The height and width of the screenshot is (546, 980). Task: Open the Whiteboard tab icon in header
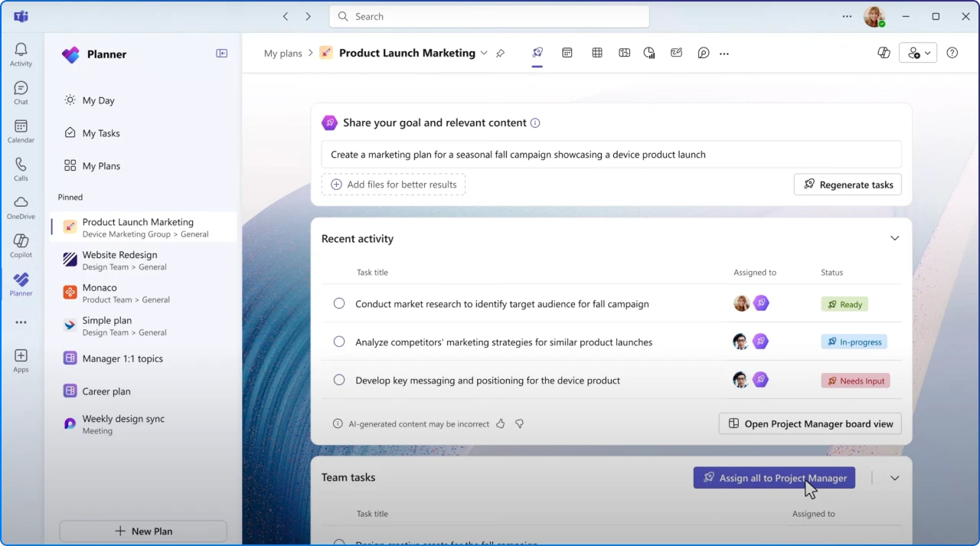[676, 53]
